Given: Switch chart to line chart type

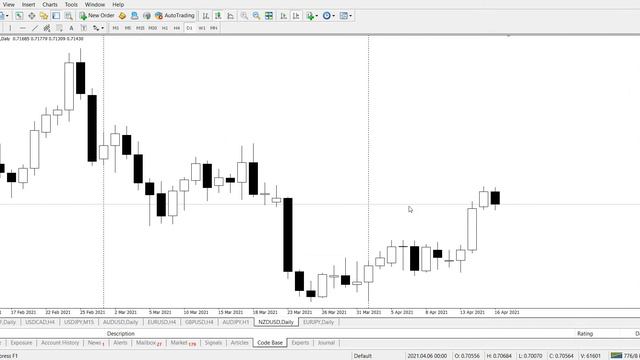Looking at the screenshot, I should pos(231,16).
